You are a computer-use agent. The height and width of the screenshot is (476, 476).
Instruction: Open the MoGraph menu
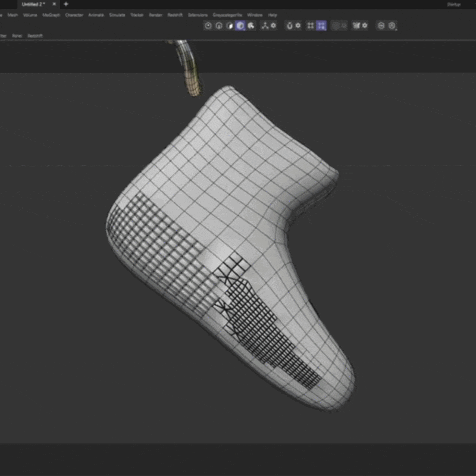51,15
